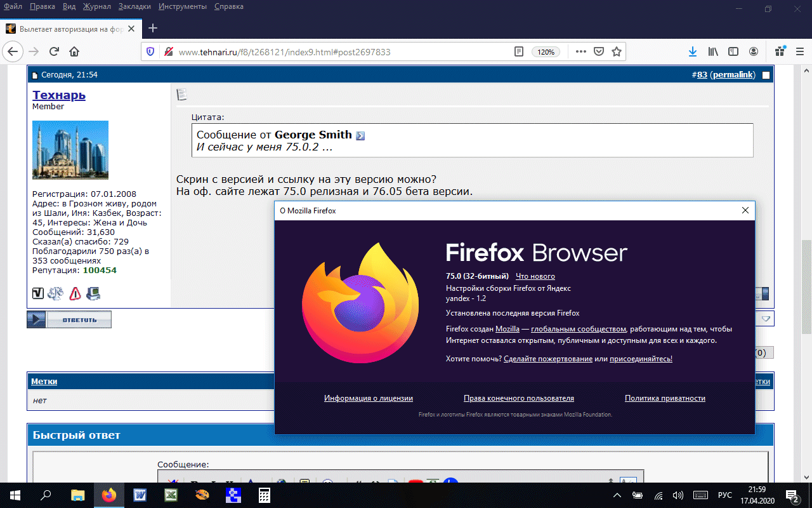Open Firefox account menu
The image size is (812, 508).
pos(754,51)
